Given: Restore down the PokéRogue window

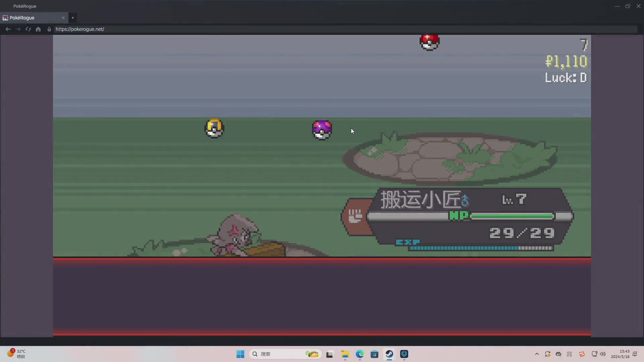Looking at the screenshot, I should 628,6.
